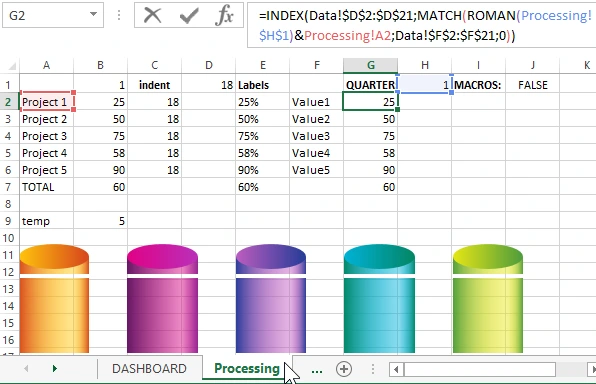Click the sheet tab bar resize dots
This screenshot has height=384, width=596.
pos(372,369)
